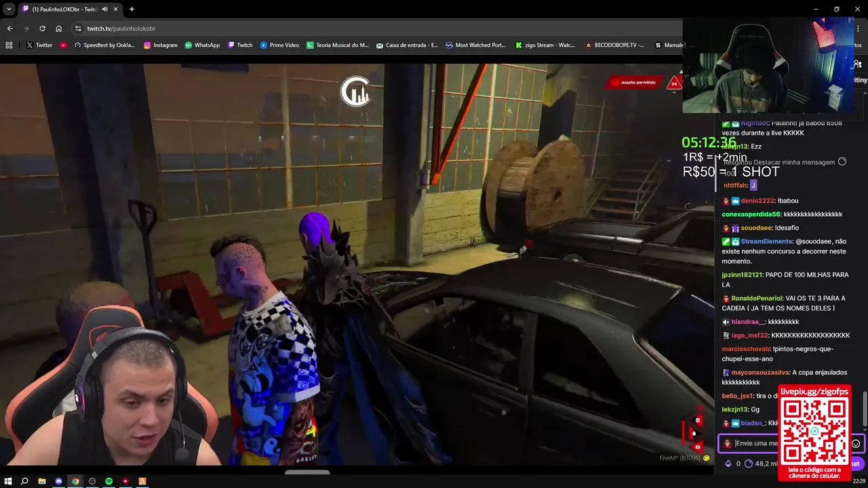
Task: View site information for twitch.tv
Action: click(78, 28)
